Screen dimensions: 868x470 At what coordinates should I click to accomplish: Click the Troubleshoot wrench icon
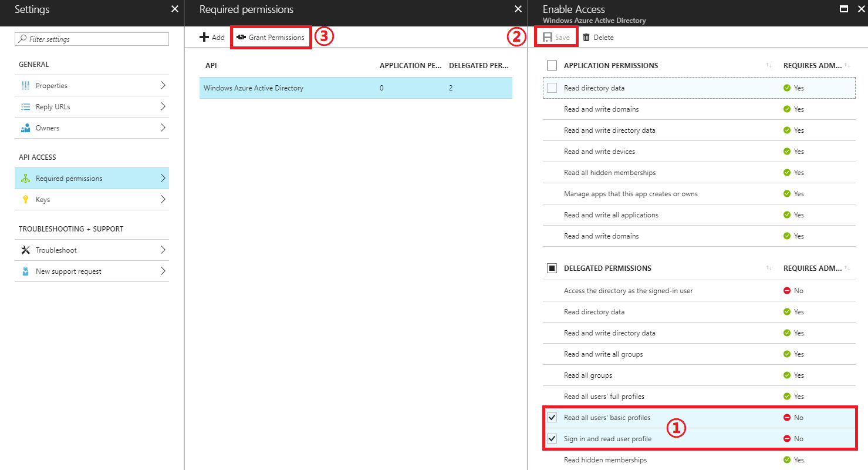click(25, 250)
